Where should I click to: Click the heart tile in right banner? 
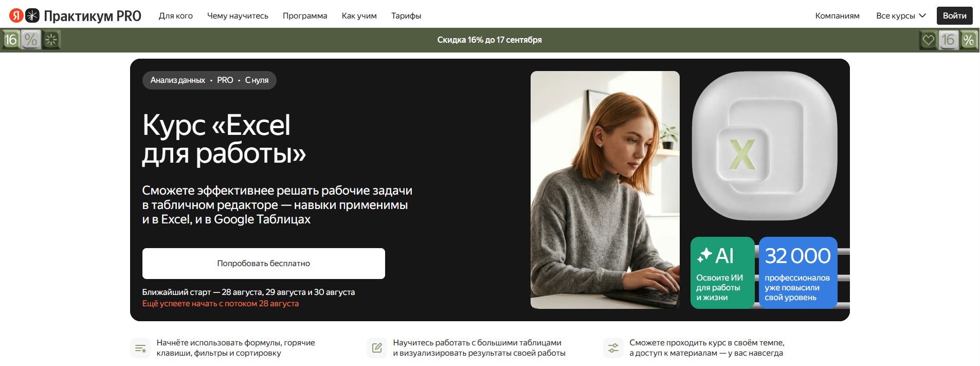928,40
